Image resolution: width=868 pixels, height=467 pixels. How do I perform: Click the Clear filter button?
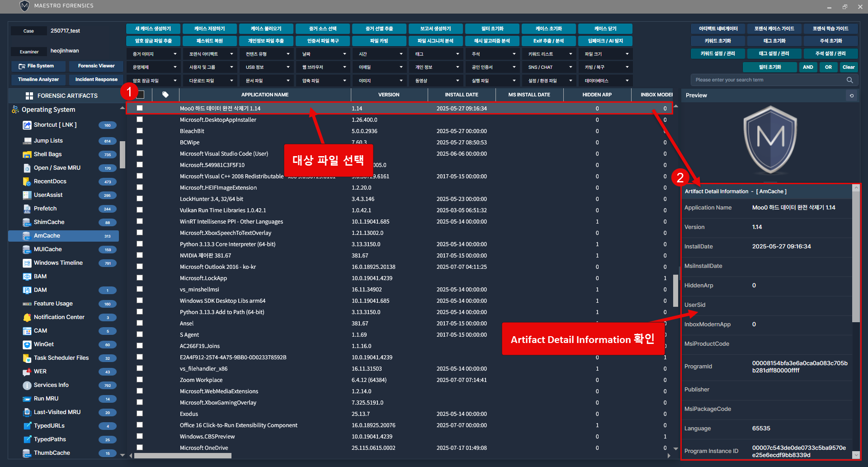(848, 67)
